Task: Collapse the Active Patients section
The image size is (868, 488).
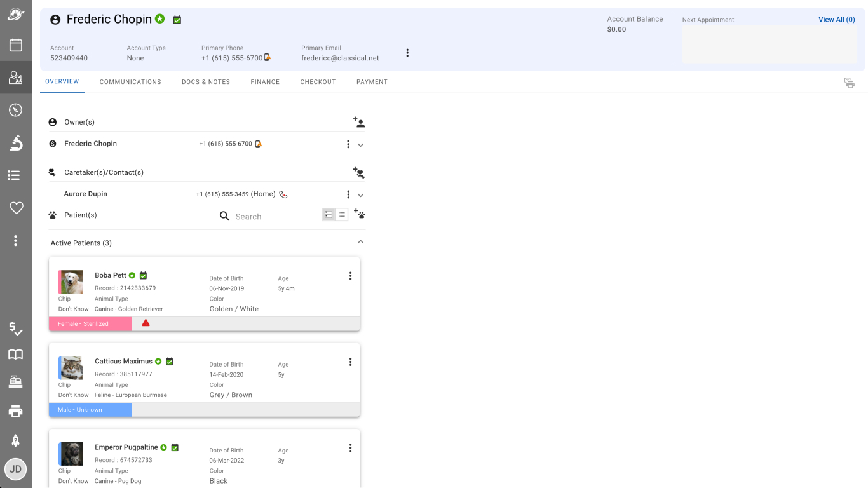Action: (x=360, y=242)
